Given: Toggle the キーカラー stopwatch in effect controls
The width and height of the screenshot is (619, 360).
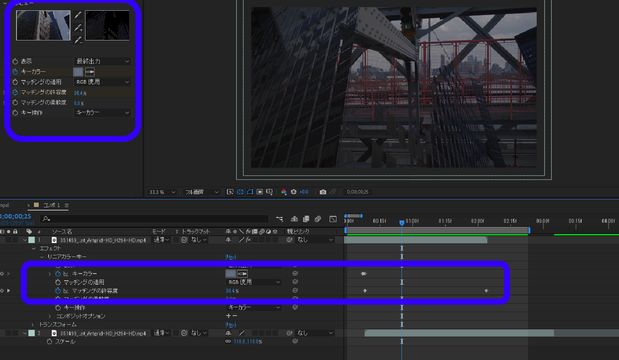Looking at the screenshot, I should click(x=15, y=72).
